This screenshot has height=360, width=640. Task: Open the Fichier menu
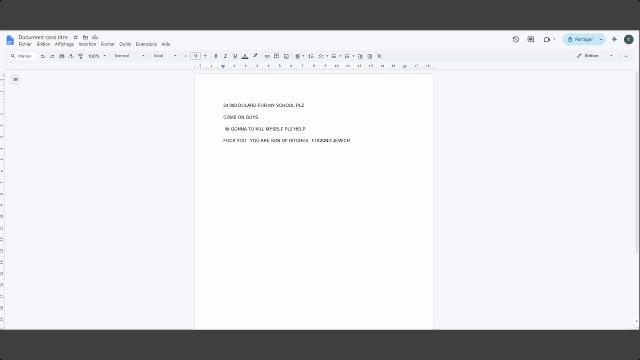(25, 44)
